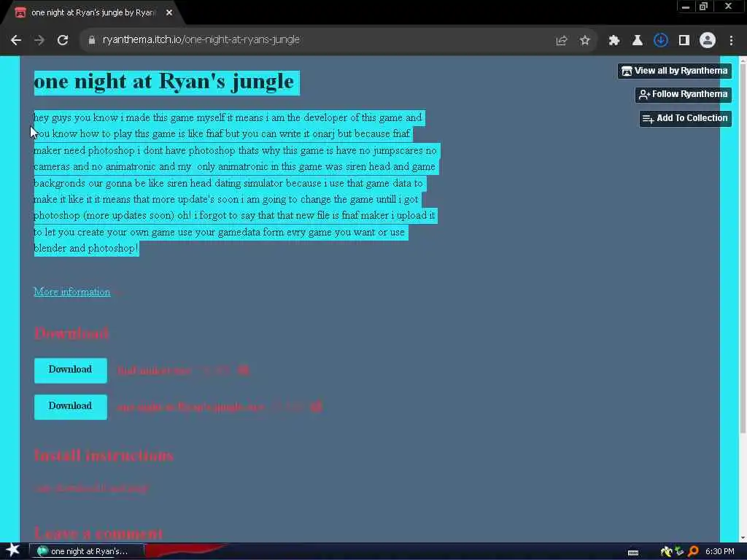Screen dimensions: 747x560
Task: Click the taskbar browser window entry
Action: click(x=87, y=551)
